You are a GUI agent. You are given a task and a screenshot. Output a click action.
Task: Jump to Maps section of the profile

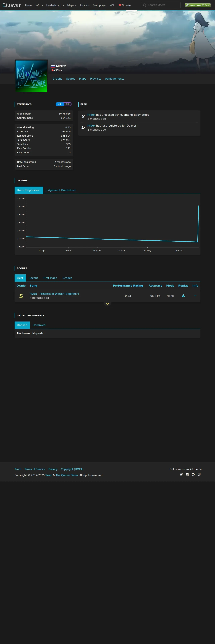(x=83, y=79)
